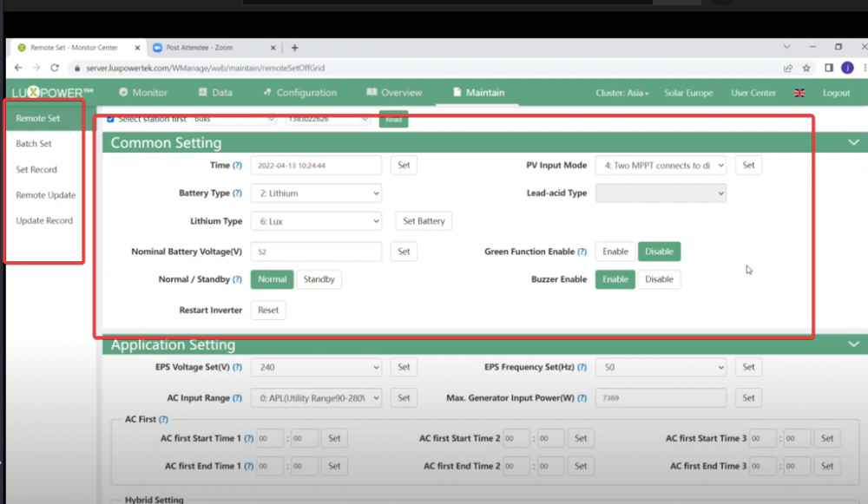The width and height of the screenshot is (868, 504).
Task: Open the Lead-acid Type dropdown
Action: [661, 193]
